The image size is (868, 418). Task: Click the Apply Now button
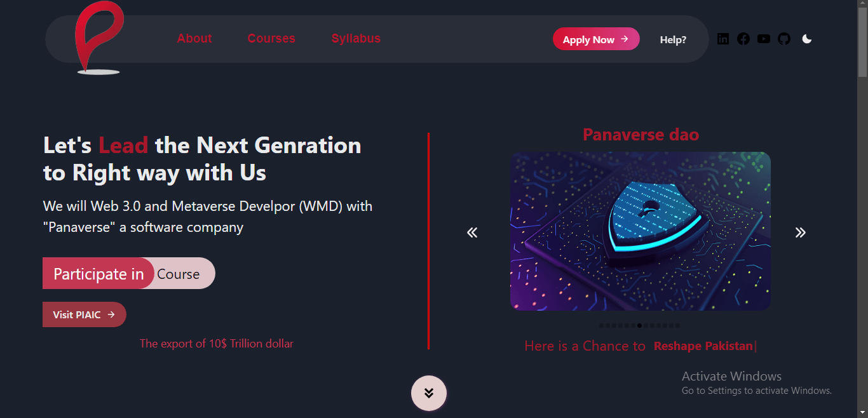click(596, 39)
